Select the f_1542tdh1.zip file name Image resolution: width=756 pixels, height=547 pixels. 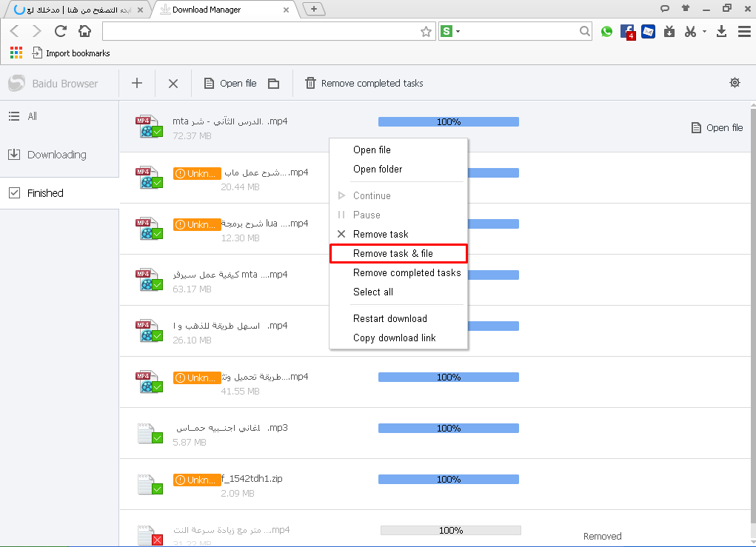click(x=252, y=479)
